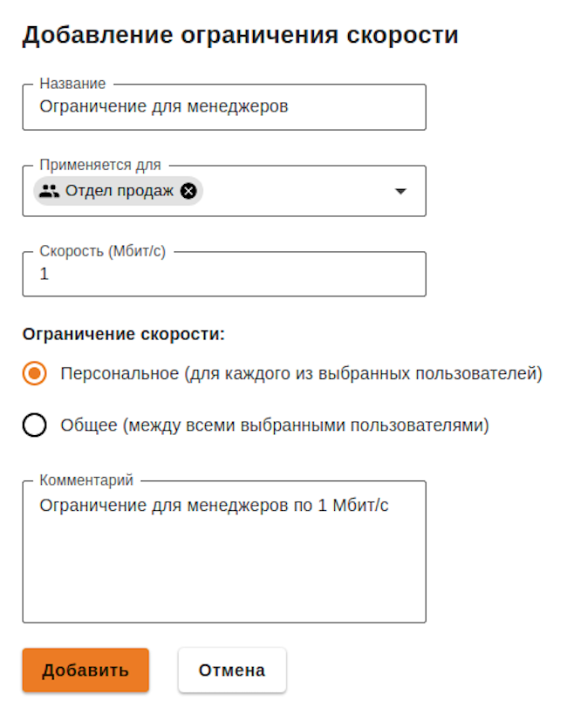The height and width of the screenshot is (728, 567).
Task: Click the "Персональное (для каждого из выбранных пользователей)" label text
Action: tap(301, 374)
